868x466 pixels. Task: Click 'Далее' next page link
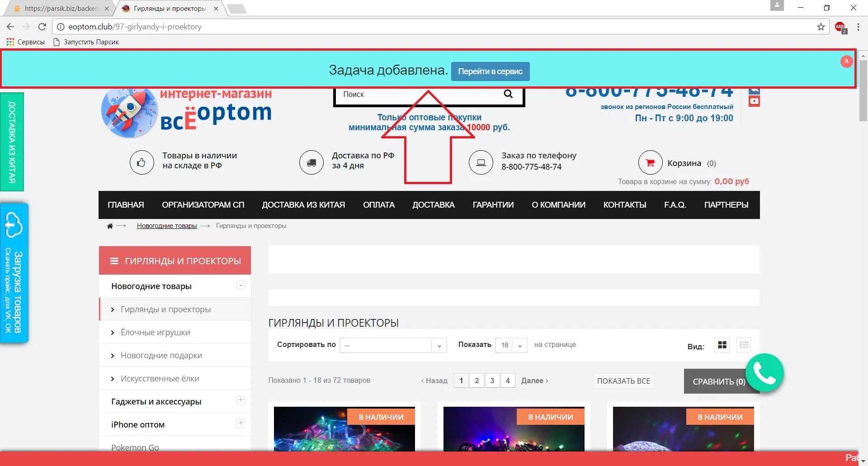coord(534,380)
